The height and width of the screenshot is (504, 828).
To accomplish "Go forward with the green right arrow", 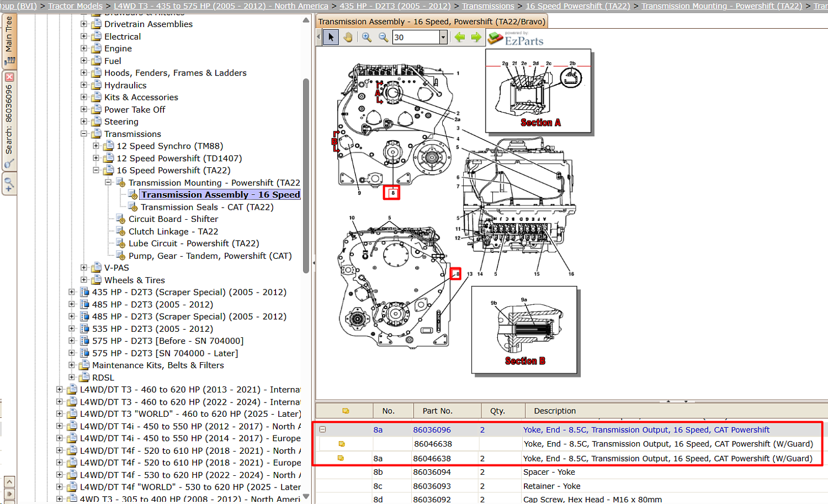I will [x=476, y=38].
